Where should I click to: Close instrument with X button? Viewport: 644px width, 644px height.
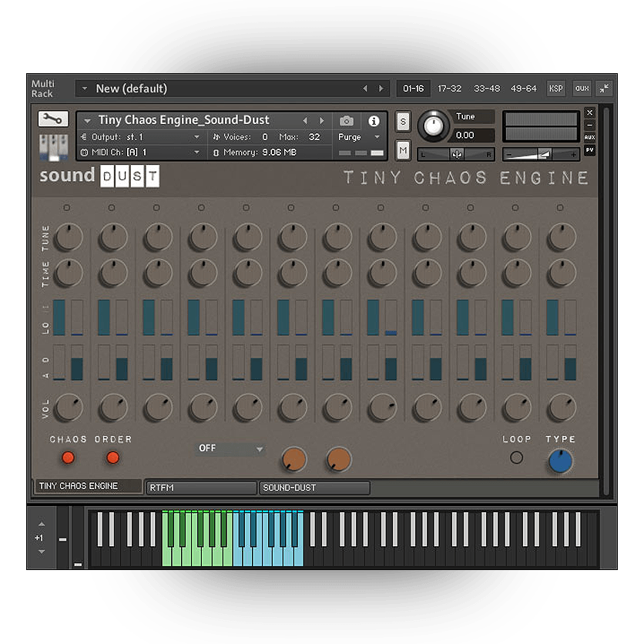589,112
